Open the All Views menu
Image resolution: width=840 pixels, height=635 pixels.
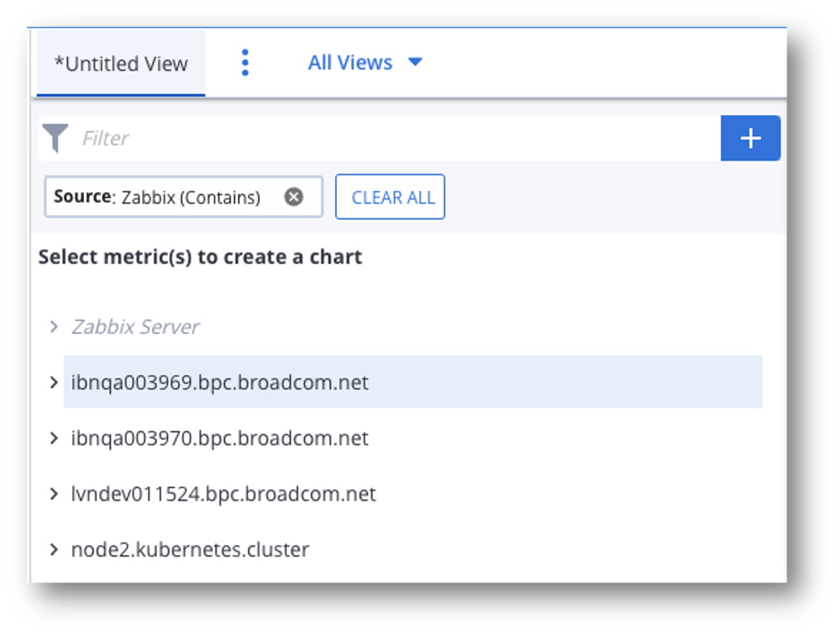click(x=350, y=62)
